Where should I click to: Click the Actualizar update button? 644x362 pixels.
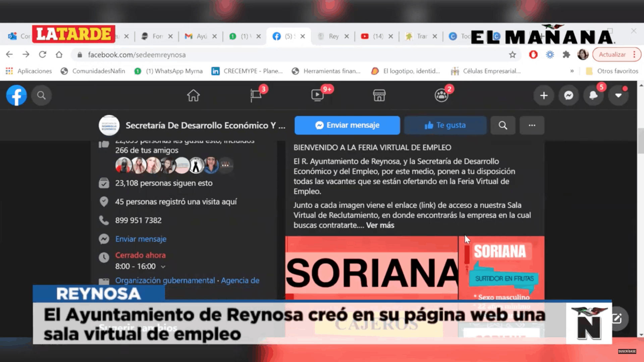pos(612,54)
